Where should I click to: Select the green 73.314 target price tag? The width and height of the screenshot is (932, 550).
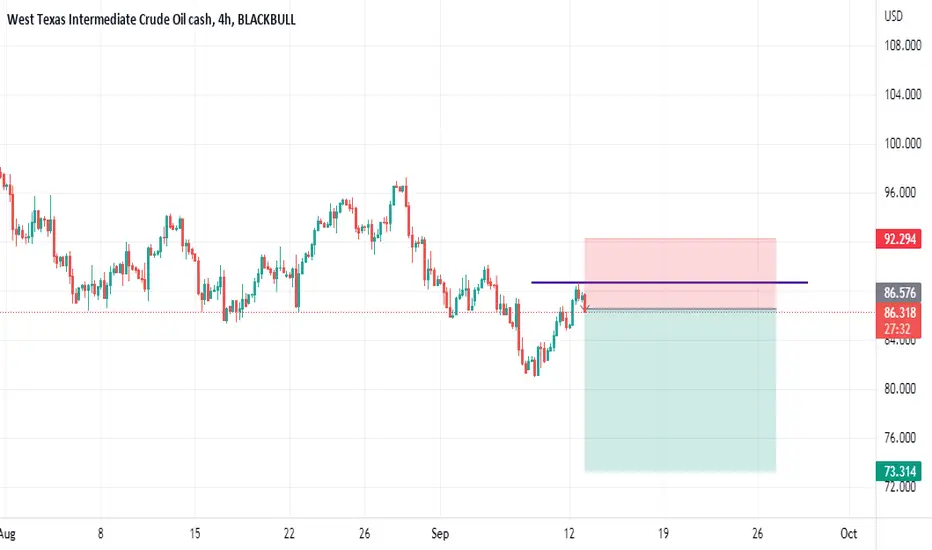[899, 472]
